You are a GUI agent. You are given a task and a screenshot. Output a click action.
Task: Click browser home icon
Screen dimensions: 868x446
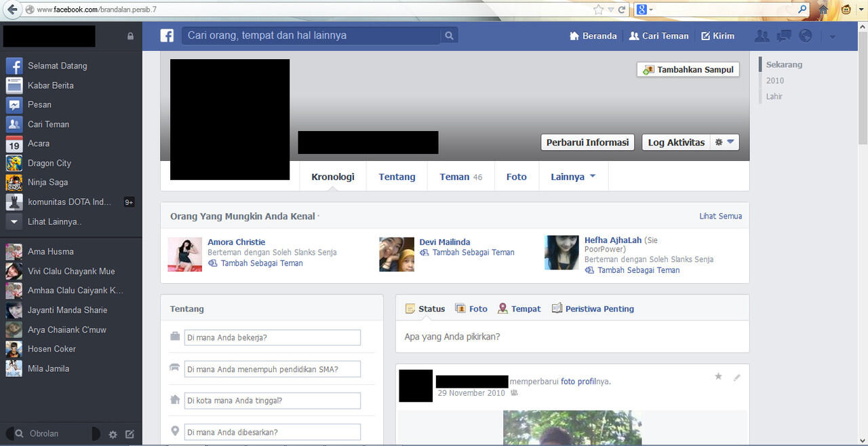tap(823, 10)
